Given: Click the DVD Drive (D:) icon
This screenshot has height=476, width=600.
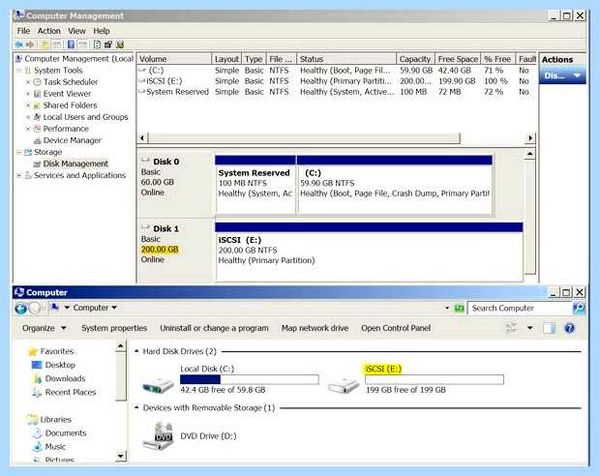Looking at the screenshot, I should point(158,435).
